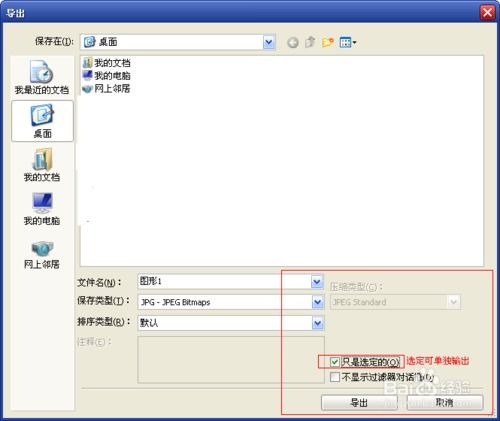Open the view menu icon
This screenshot has height=421, width=500.
[x=348, y=42]
